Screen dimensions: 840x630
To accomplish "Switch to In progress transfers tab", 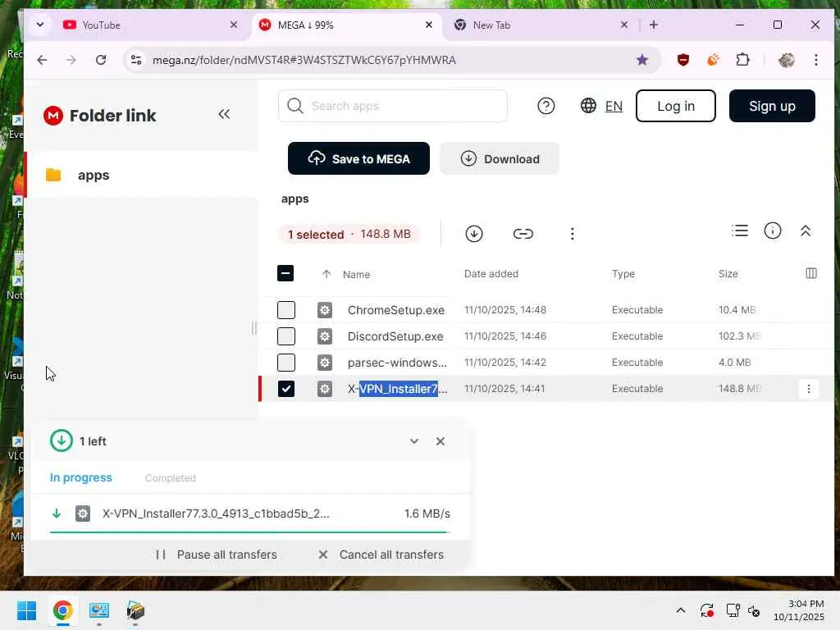I will [x=81, y=477].
